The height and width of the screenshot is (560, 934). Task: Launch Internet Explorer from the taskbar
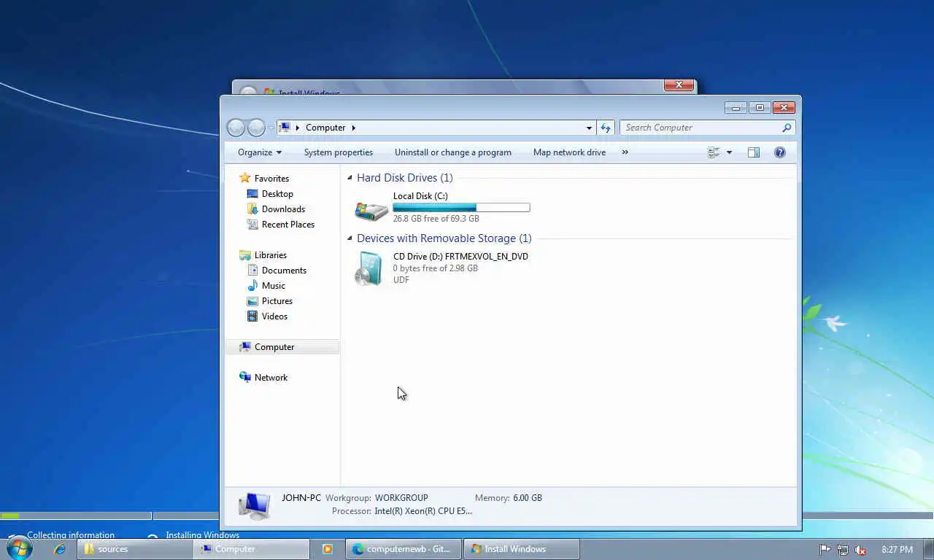(60, 549)
